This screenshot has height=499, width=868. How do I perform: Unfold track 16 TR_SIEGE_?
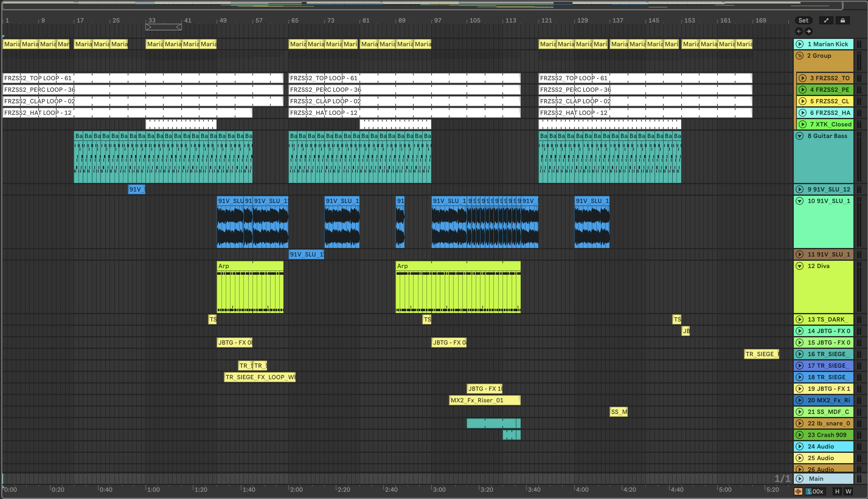(799, 354)
